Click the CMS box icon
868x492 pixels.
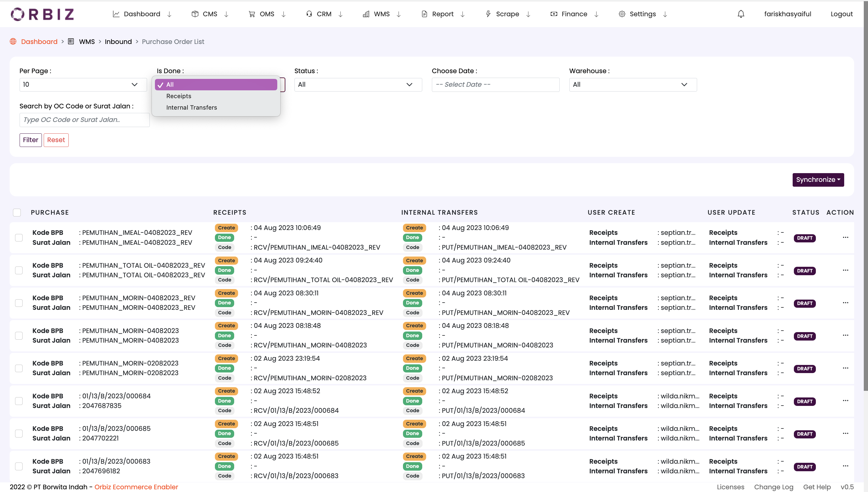(x=195, y=14)
